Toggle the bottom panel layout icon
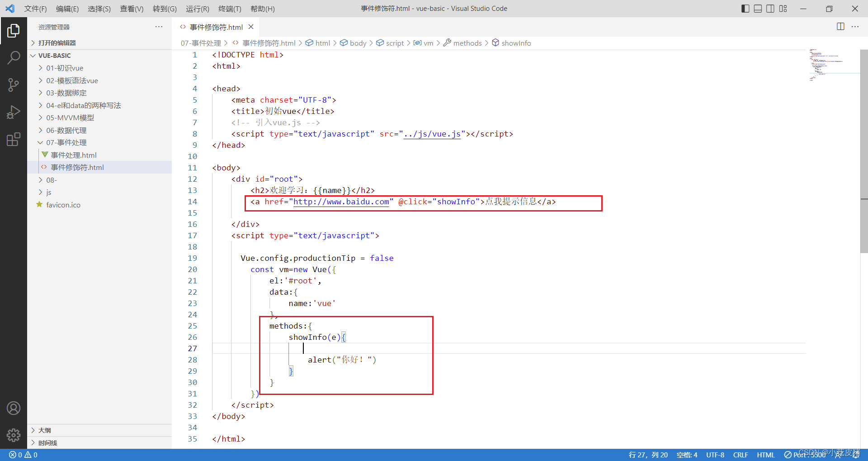The width and height of the screenshot is (868, 461). [758, 9]
